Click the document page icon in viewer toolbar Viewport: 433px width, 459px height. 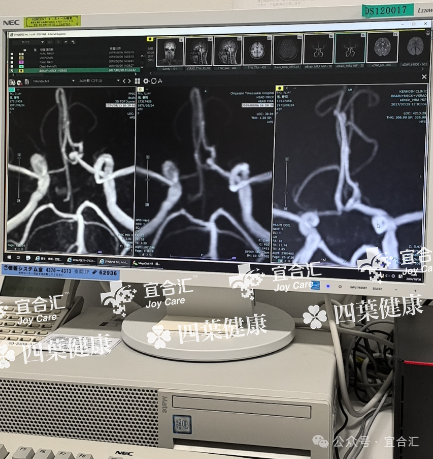tap(26, 82)
